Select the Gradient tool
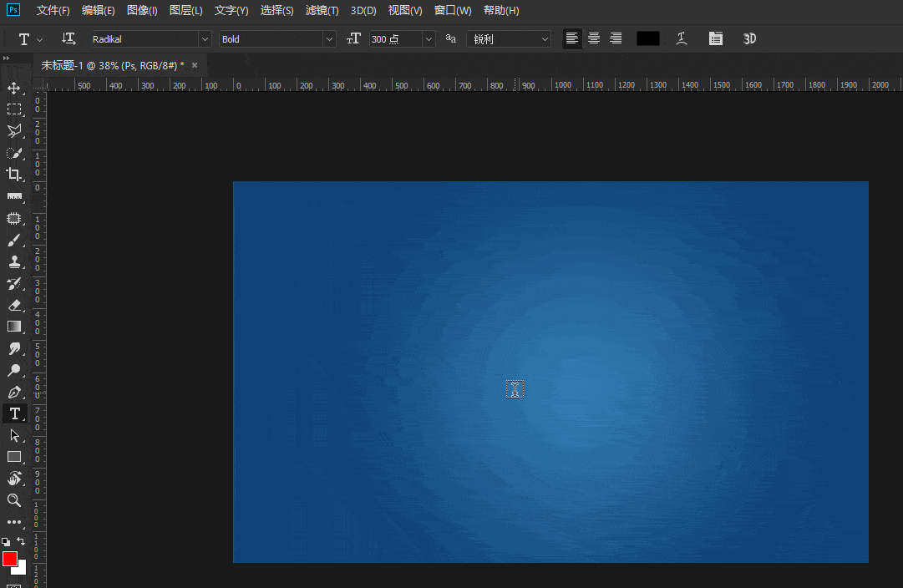This screenshot has height=588, width=903. (14, 327)
